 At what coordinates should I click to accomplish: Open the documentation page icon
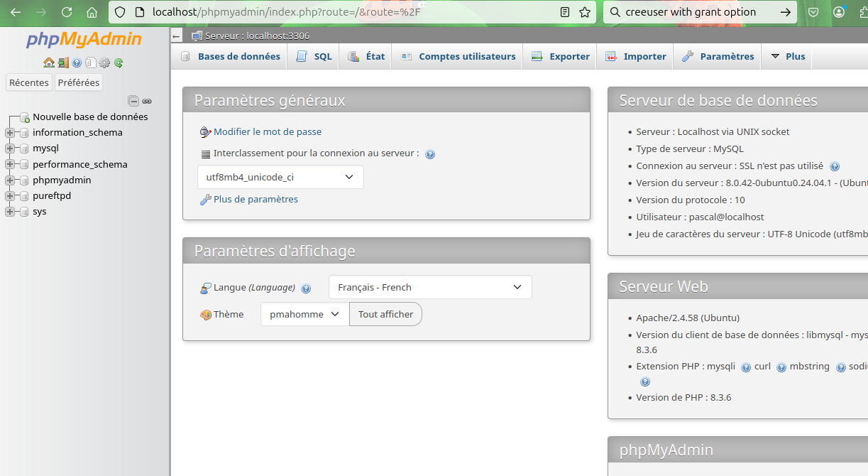(x=90, y=63)
